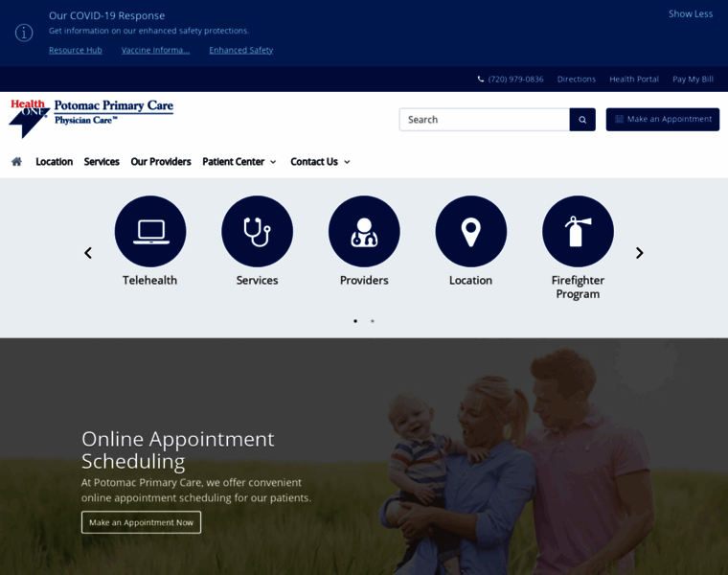Viewport: 728px width, 575px height.
Task: Open the Our Providers nav item
Action: click(161, 162)
